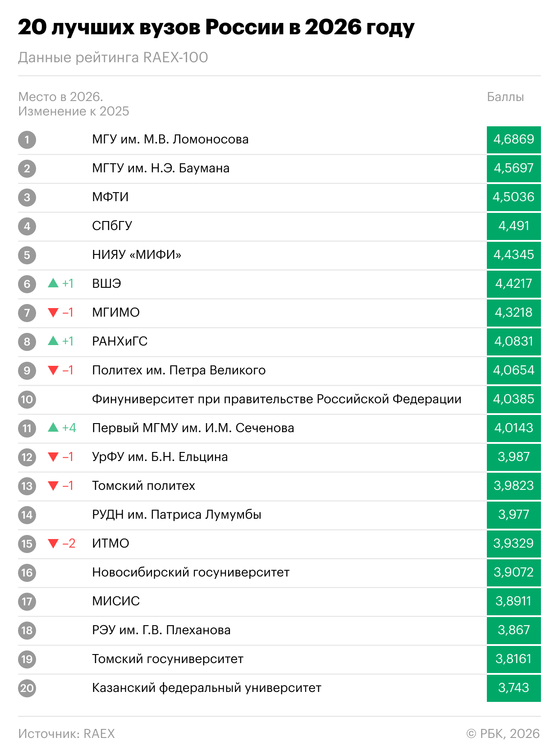Click red down arrow in ИТМО row
559x756 pixels.
[x=53, y=544]
